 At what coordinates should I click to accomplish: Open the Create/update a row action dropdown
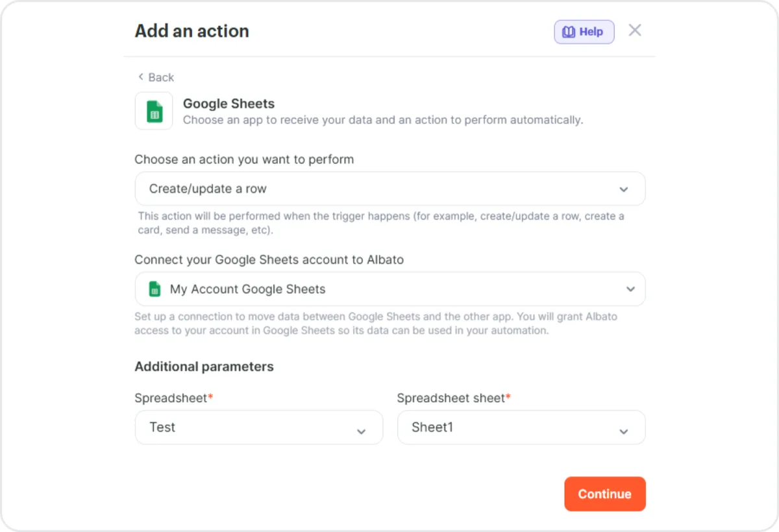pyautogui.click(x=390, y=189)
